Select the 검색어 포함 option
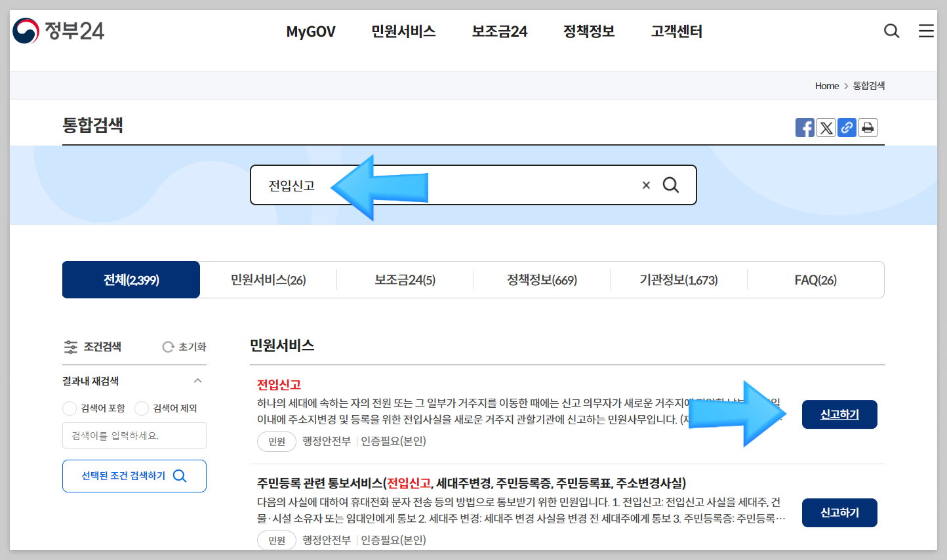947x560 pixels. (70, 408)
